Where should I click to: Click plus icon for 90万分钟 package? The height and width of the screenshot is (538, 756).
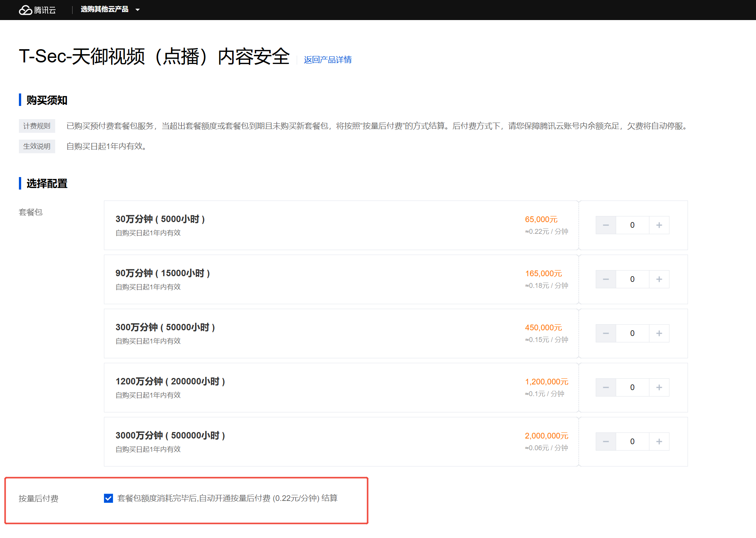click(659, 279)
